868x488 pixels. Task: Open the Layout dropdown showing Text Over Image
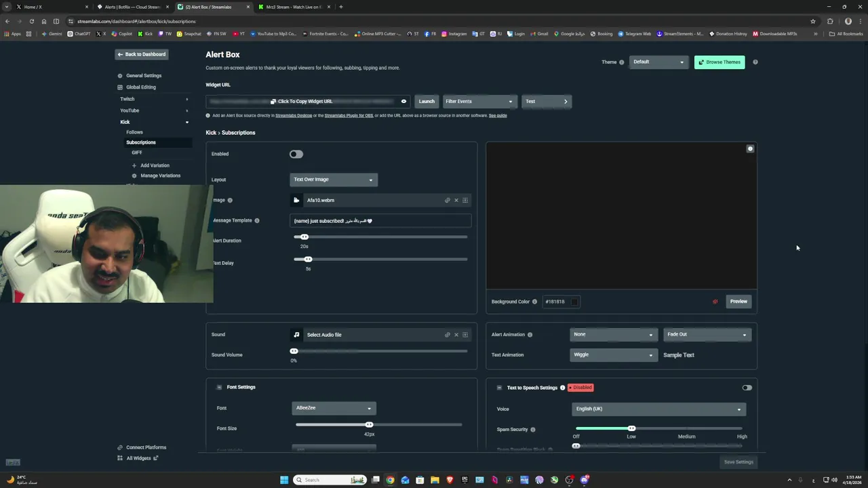tap(333, 180)
